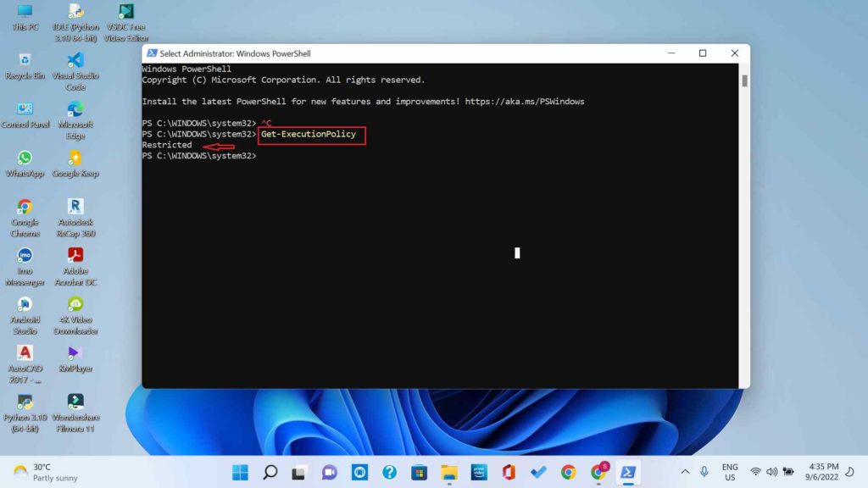Screen dimensions: 868x488
Task: Open IDLE Python 3.10 desktop shortcut
Action: [x=75, y=23]
